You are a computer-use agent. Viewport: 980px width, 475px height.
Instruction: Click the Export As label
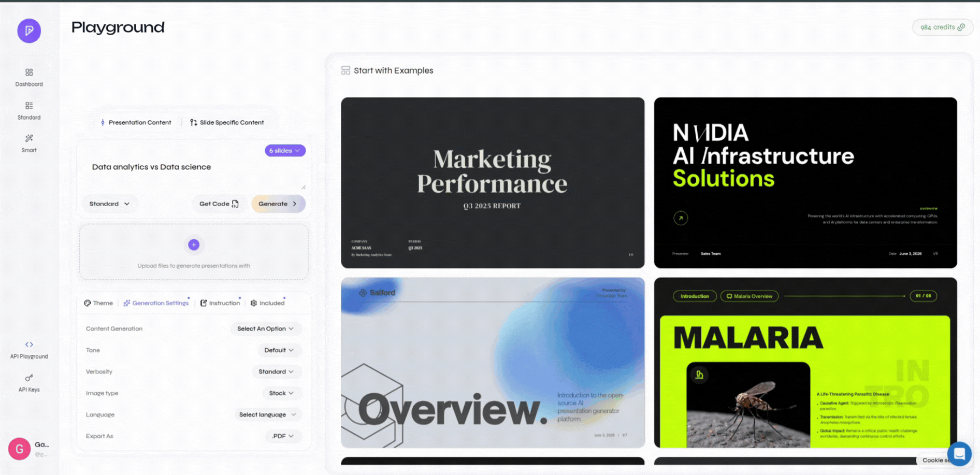pos(99,436)
